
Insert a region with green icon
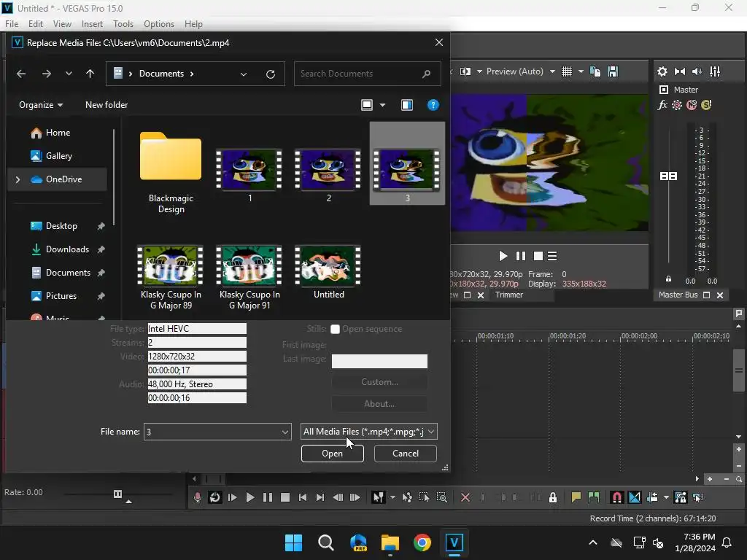pyautogui.click(x=594, y=497)
